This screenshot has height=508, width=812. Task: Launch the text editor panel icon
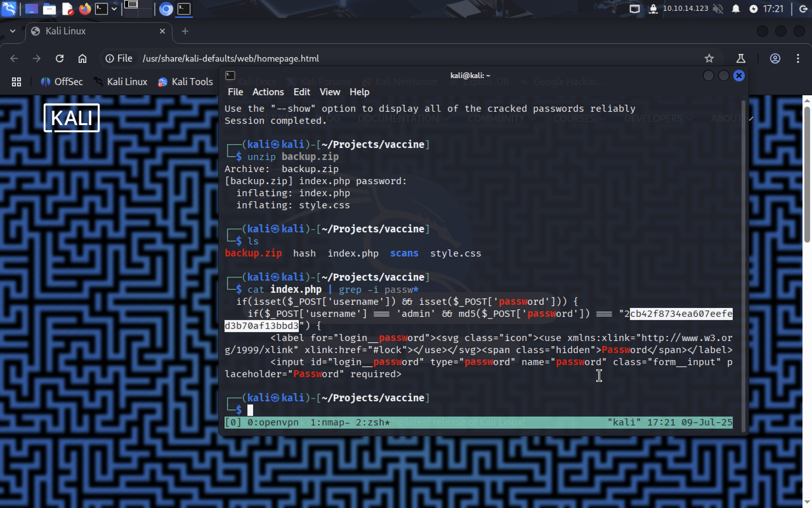point(68,9)
